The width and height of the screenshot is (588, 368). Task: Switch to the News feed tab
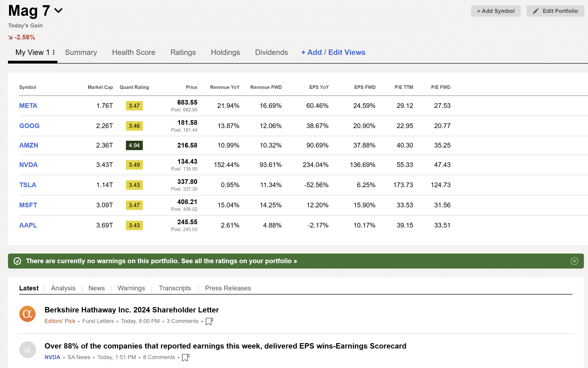click(97, 288)
